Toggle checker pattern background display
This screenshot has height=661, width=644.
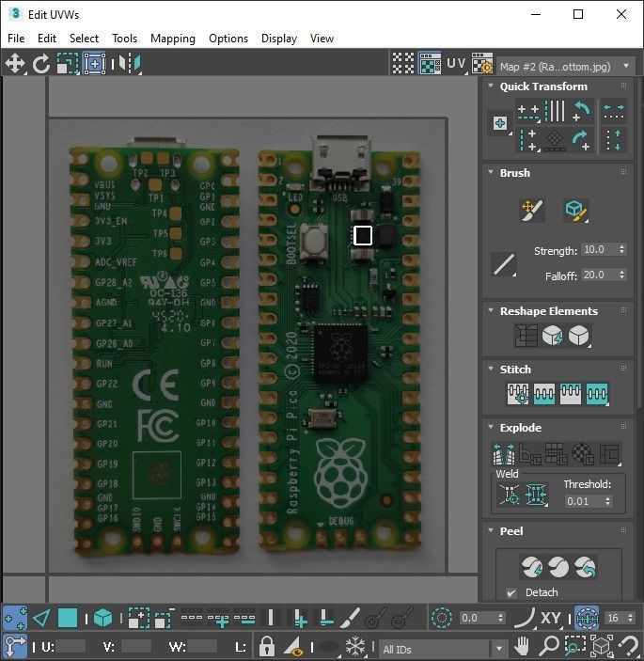403,64
